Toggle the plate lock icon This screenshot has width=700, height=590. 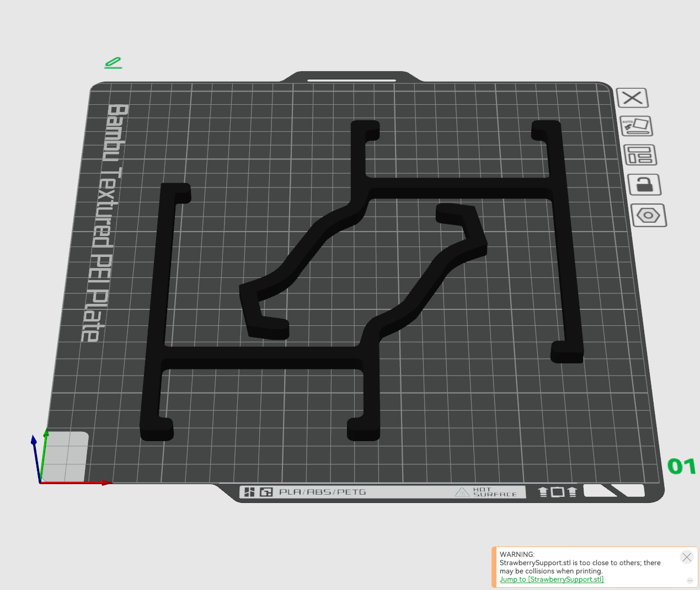click(644, 185)
